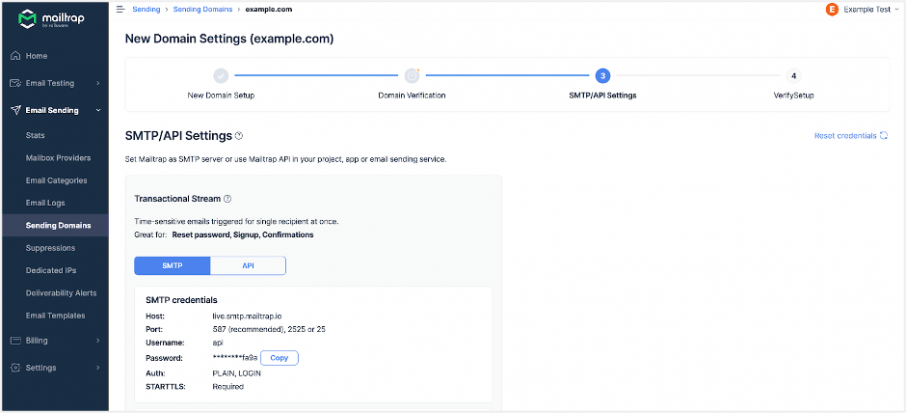This screenshot has width=906, height=413.
Task: Open Example Test account dropdown
Action: tap(867, 10)
